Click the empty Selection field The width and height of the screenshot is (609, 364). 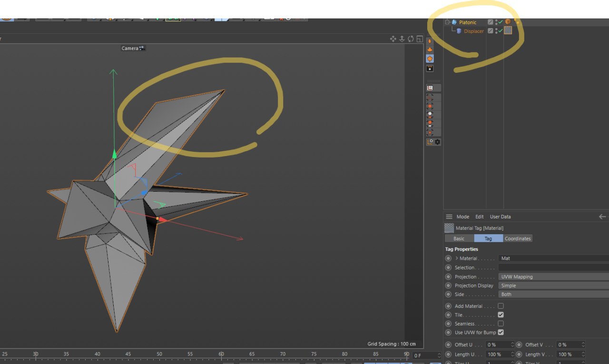554,267
